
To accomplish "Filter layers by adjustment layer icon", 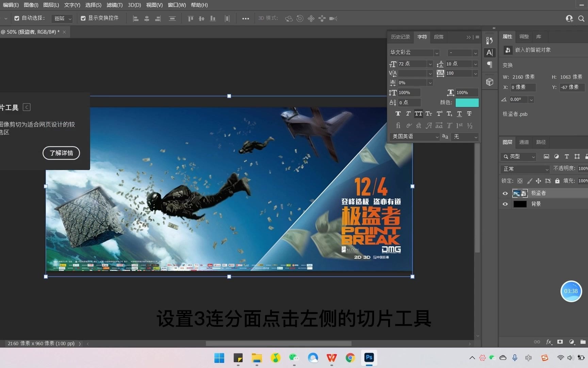I will [x=556, y=156].
